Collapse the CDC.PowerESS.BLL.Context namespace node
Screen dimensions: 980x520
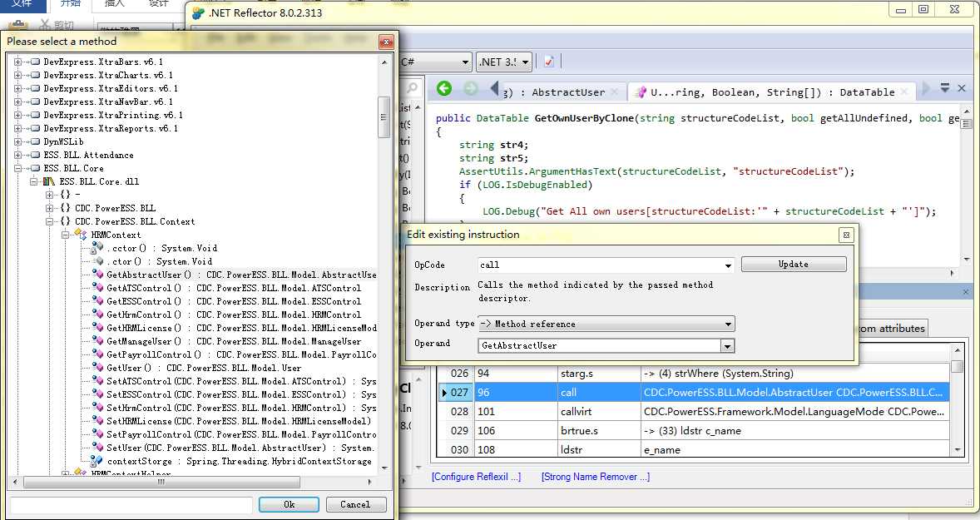coord(49,221)
